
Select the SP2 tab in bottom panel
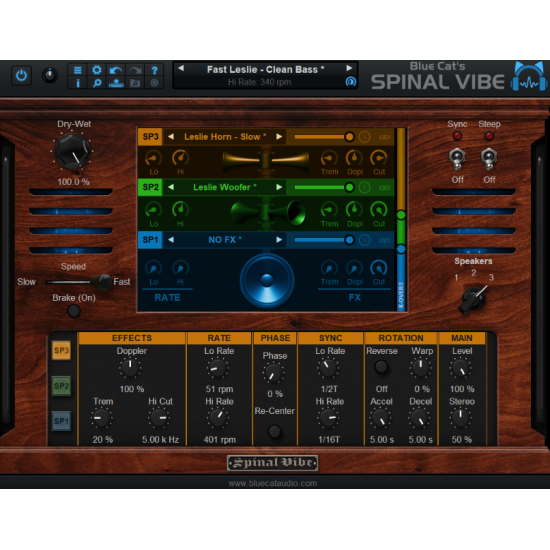click(61, 386)
